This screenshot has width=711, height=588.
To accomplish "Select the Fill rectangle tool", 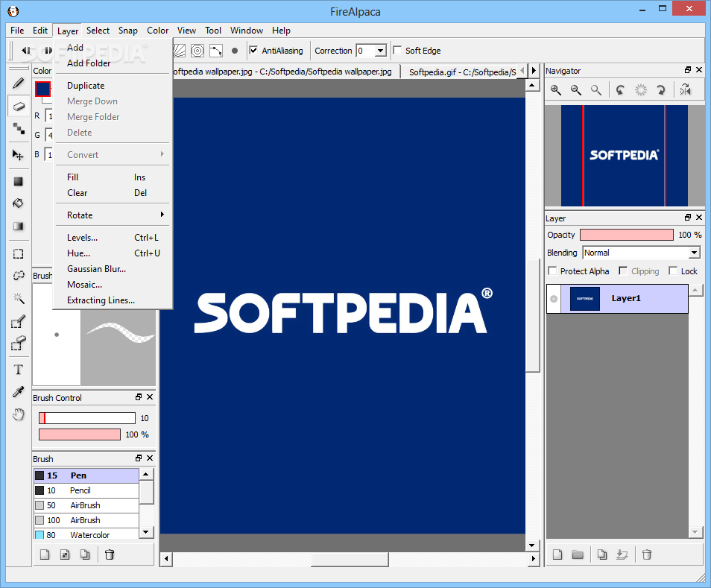I will (18, 181).
